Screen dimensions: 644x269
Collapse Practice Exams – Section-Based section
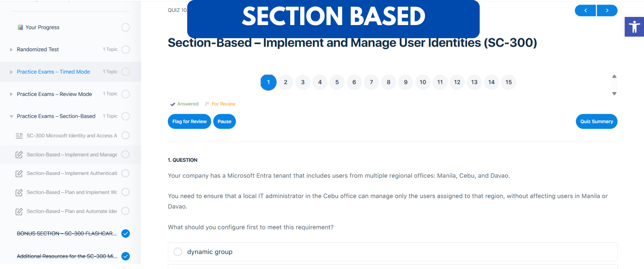11,116
